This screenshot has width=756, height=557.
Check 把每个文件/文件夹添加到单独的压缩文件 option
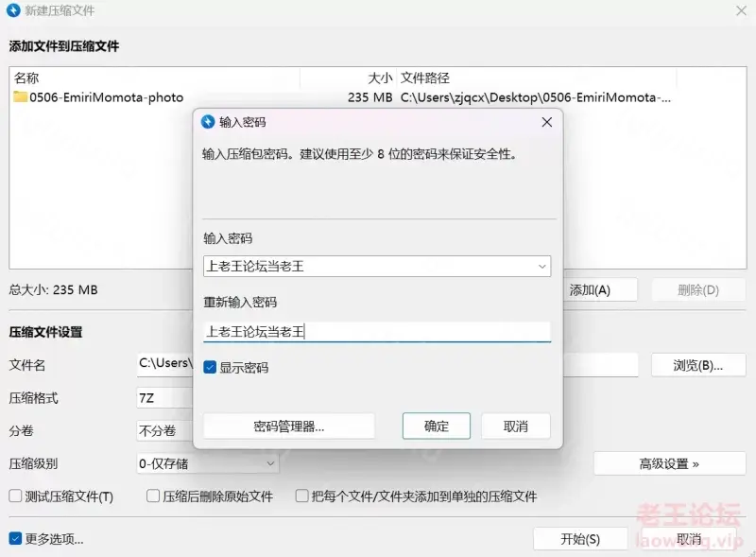301,496
